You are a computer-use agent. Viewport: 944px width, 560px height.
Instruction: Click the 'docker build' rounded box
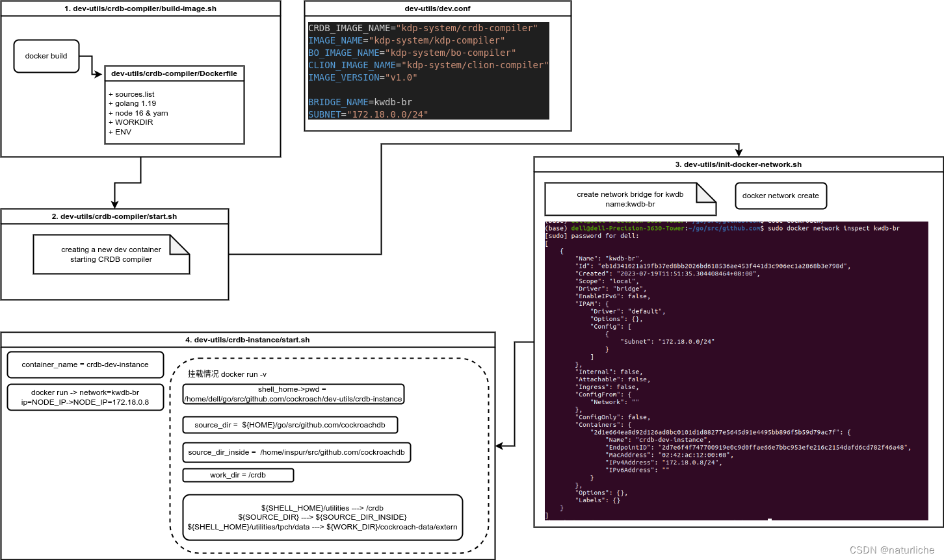[46, 56]
